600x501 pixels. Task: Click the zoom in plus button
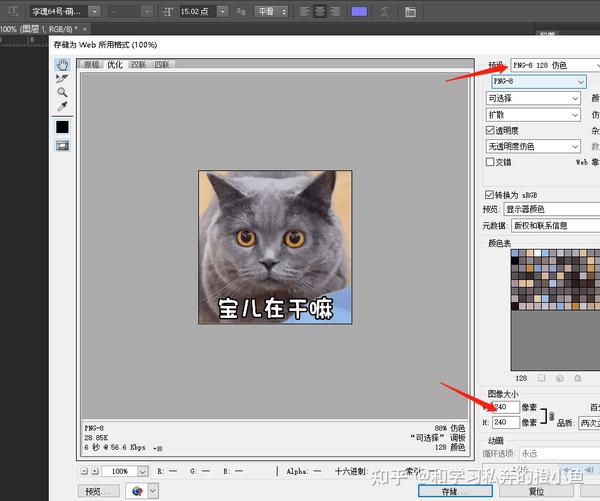point(95,471)
